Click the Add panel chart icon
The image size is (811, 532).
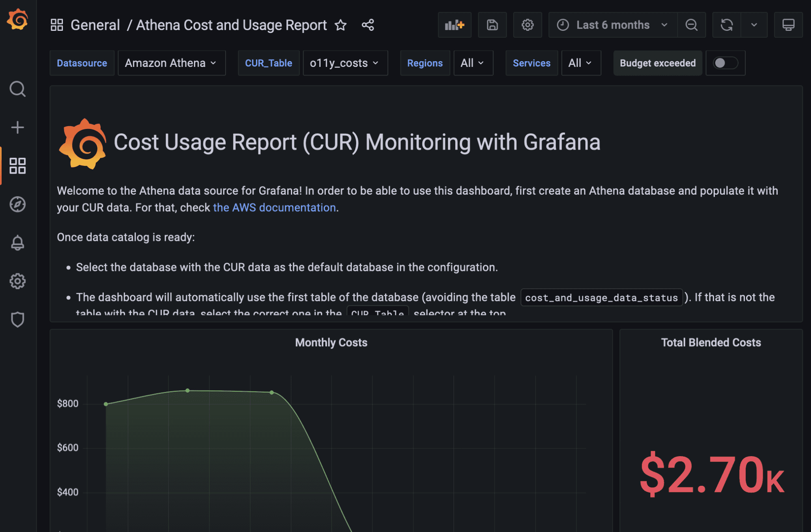[454, 25]
